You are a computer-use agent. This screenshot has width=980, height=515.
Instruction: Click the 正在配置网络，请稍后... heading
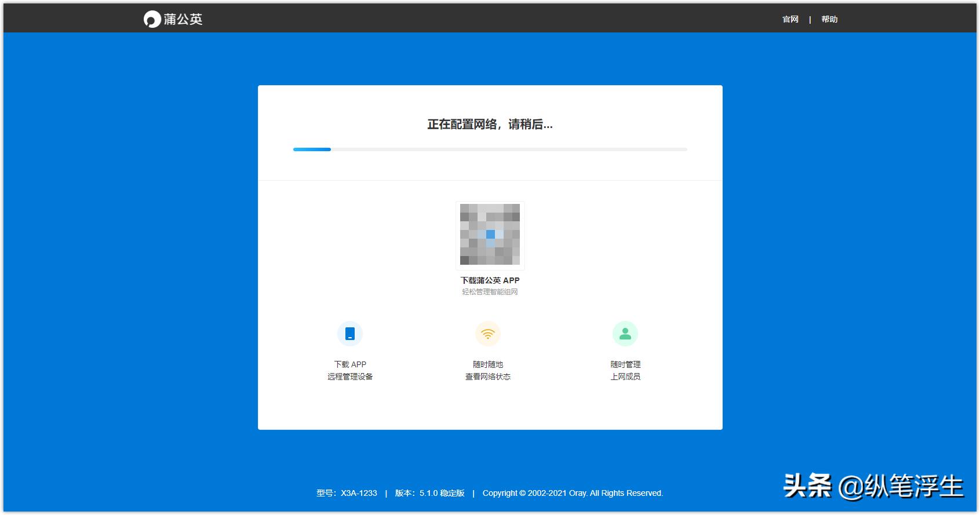pyautogui.click(x=490, y=125)
